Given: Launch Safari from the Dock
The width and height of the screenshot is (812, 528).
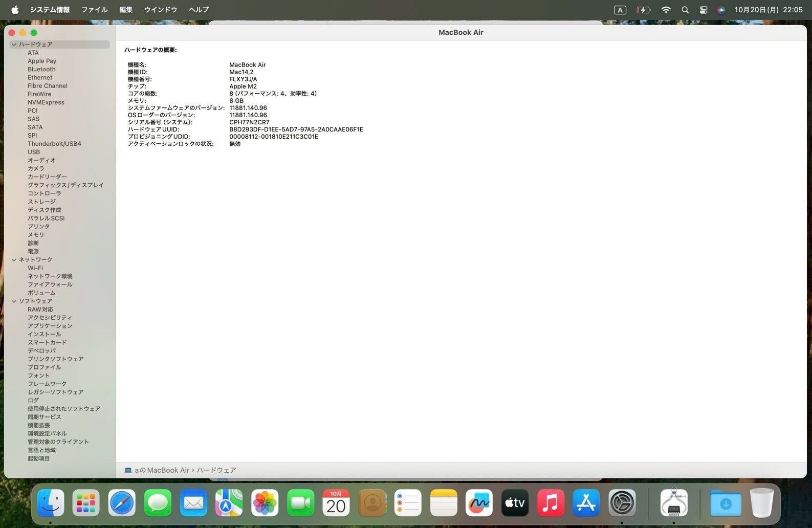Looking at the screenshot, I should [x=122, y=503].
